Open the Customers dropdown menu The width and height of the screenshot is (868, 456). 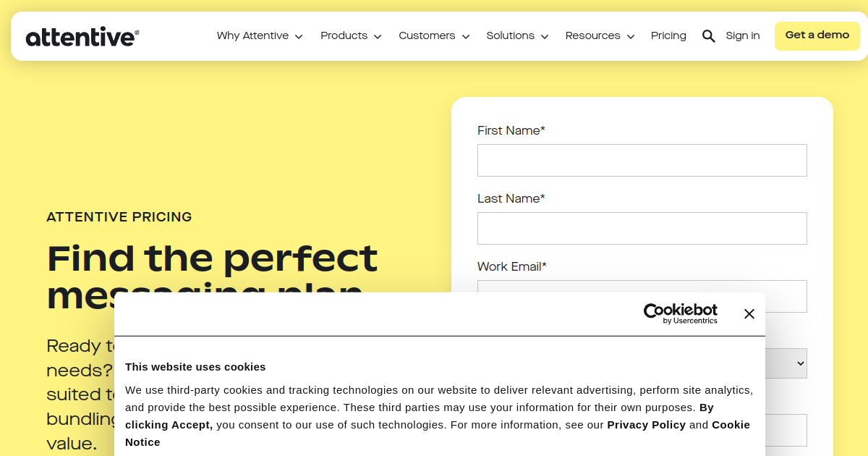(x=434, y=36)
